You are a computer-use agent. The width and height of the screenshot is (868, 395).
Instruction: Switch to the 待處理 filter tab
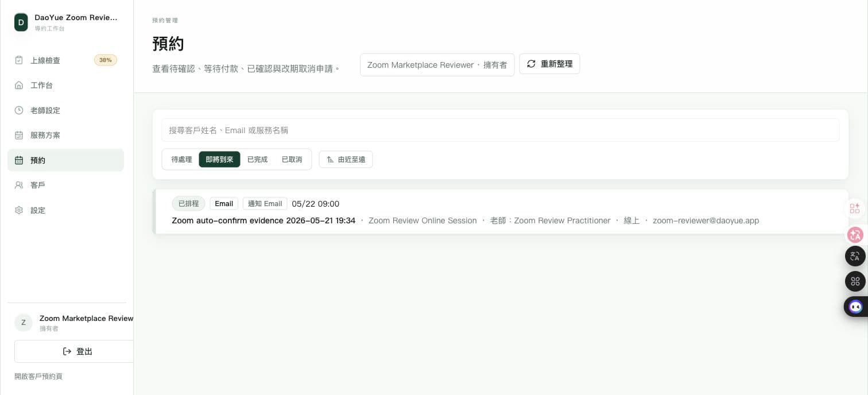181,160
